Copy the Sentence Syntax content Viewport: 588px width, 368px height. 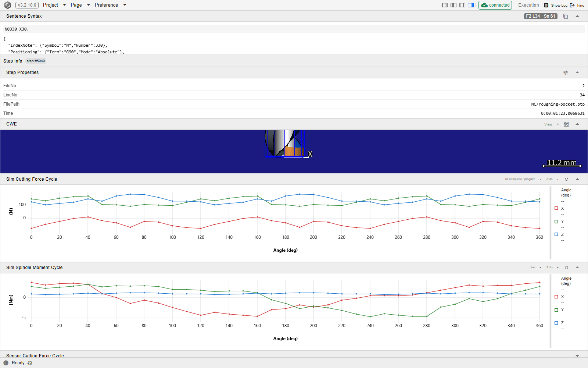coord(566,16)
